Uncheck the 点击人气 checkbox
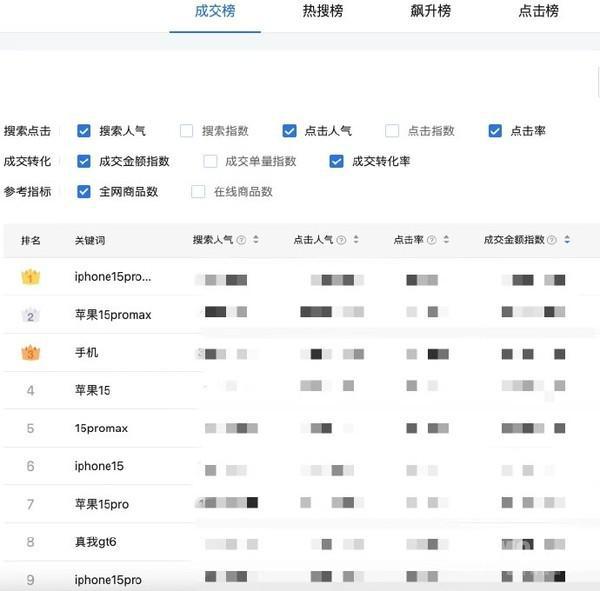 pyautogui.click(x=289, y=131)
